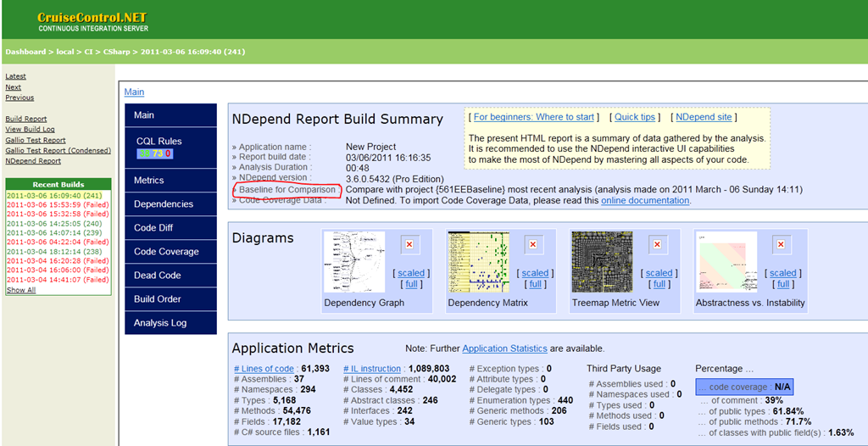
Task: Open the Build Order section
Action: (170, 299)
